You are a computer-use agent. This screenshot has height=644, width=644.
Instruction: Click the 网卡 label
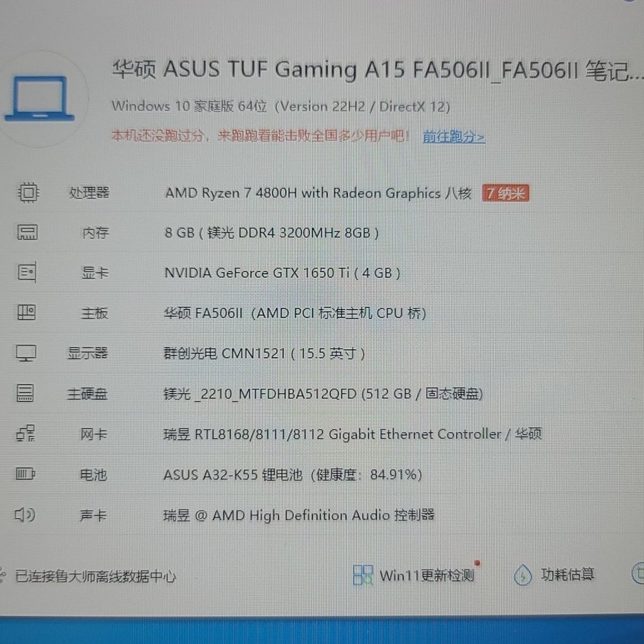94,434
